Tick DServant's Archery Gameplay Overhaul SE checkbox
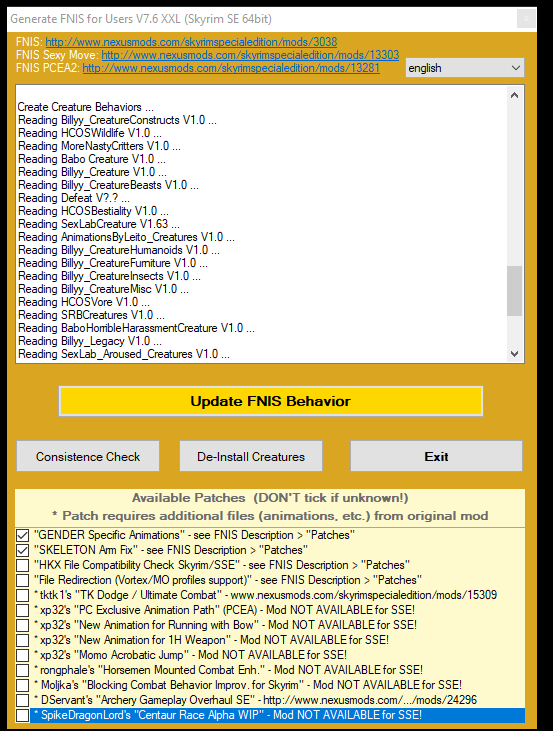This screenshot has height=731, width=553. tap(22, 700)
